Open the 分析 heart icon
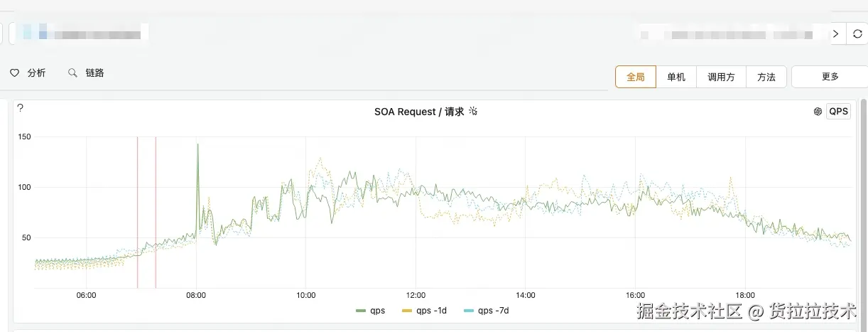The height and width of the screenshot is (332, 868). click(x=14, y=73)
